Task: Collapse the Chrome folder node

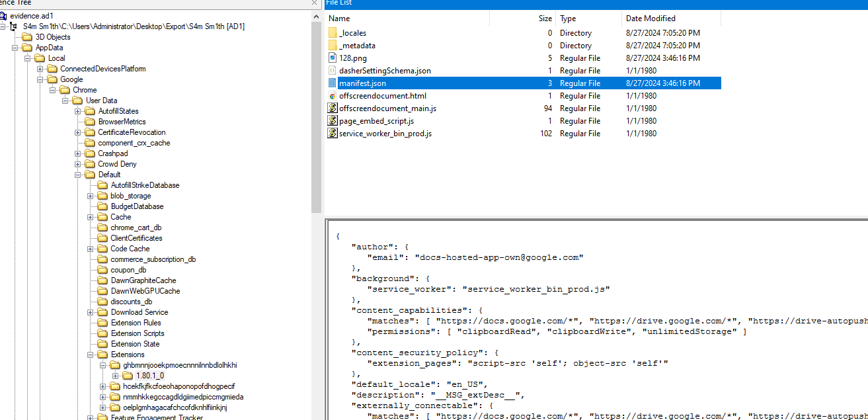Action: [52, 90]
